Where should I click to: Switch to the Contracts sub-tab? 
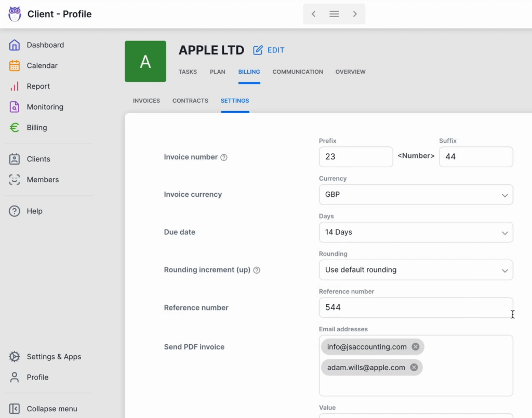[190, 101]
